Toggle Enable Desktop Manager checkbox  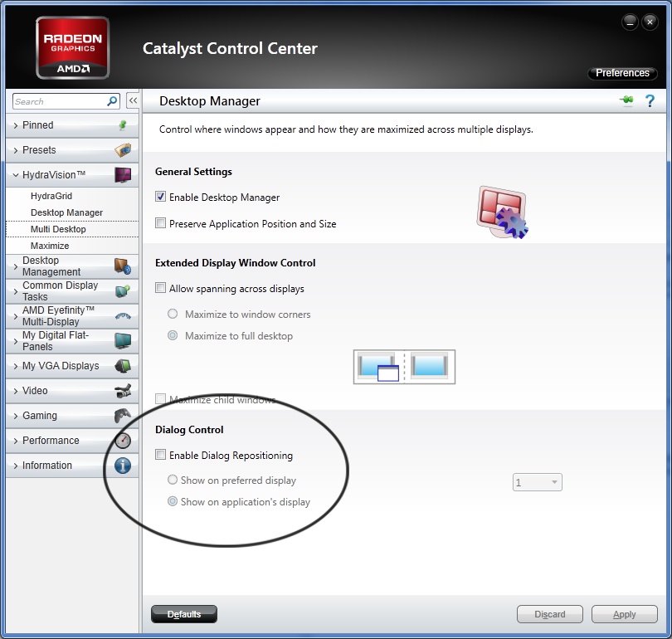pyautogui.click(x=160, y=197)
